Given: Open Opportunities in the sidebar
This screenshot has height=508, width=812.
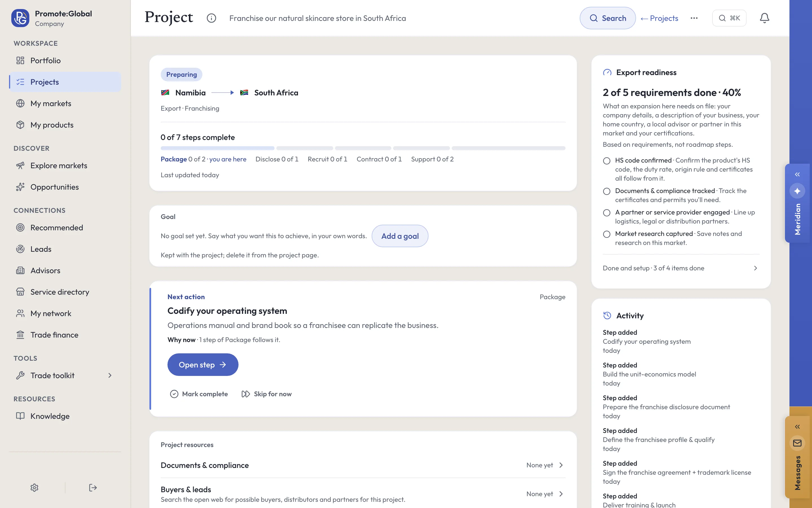Looking at the screenshot, I should (x=65, y=187).
